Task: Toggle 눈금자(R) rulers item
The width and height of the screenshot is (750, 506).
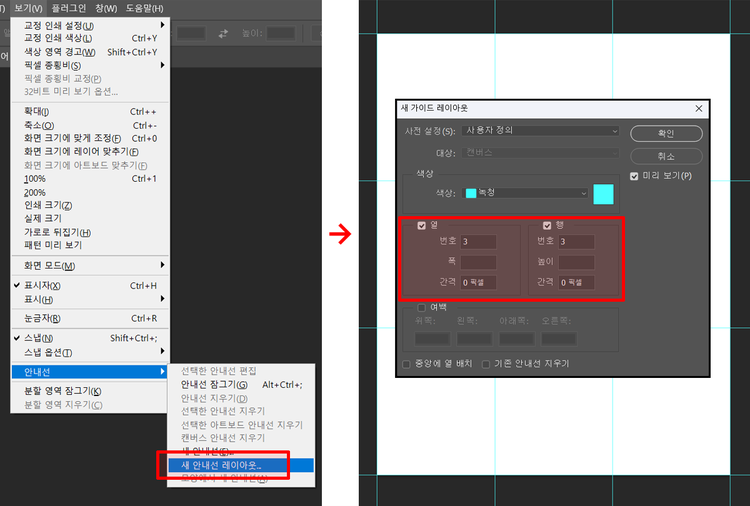Action: tap(89, 318)
